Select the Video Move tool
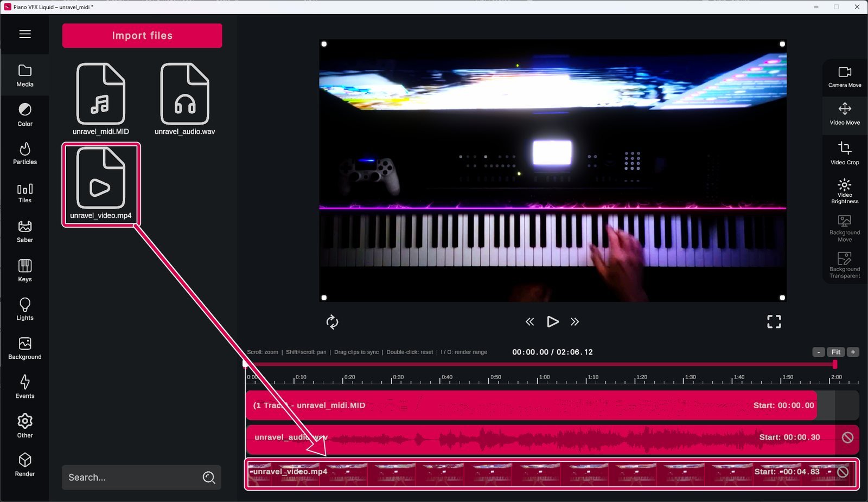This screenshot has height=502, width=868. 845,114
